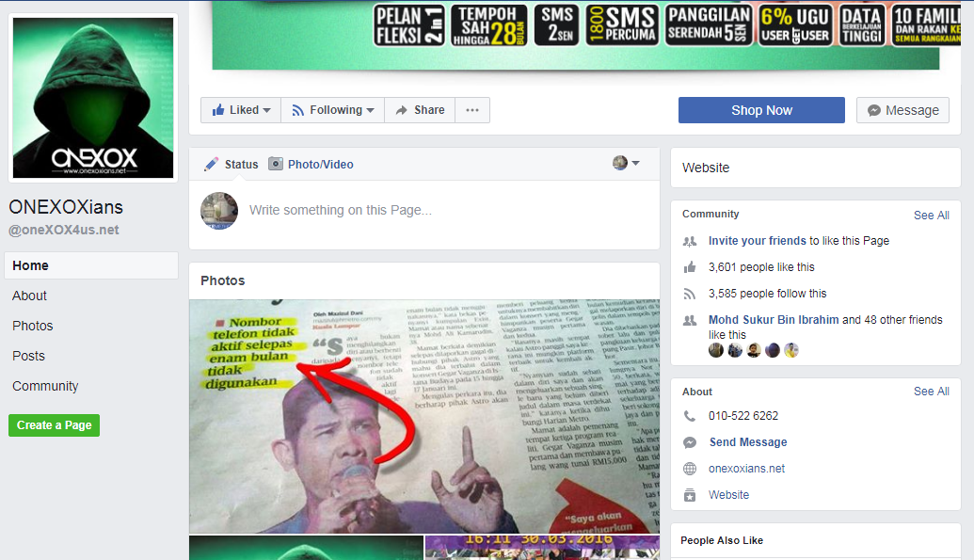Click 'Invite your friends' link
This screenshot has width=974, height=560.
pos(757,241)
